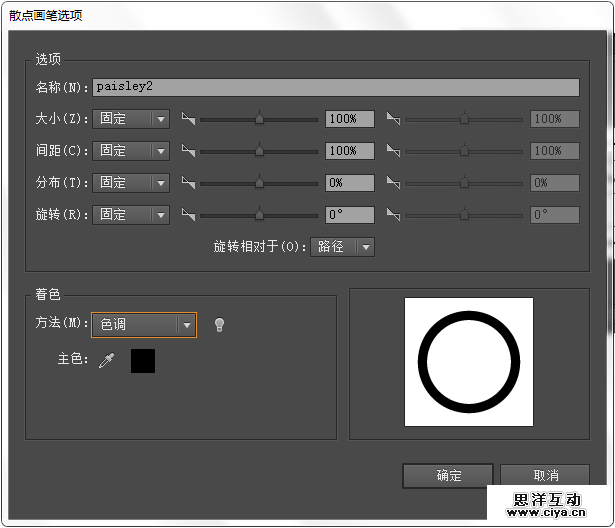615x528 pixels.
Task: Open the 方法 色调 colorization dropdown
Action: pos(144,325)
